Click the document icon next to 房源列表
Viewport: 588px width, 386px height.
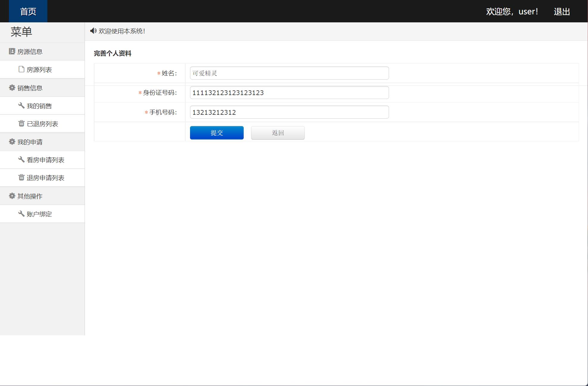21,69
